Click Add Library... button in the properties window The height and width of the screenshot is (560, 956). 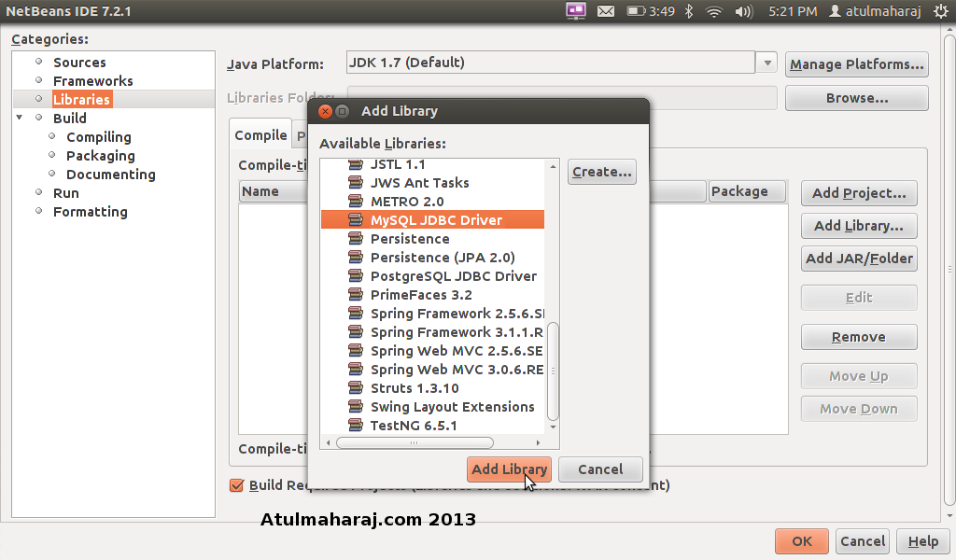(x=859, y=226)
